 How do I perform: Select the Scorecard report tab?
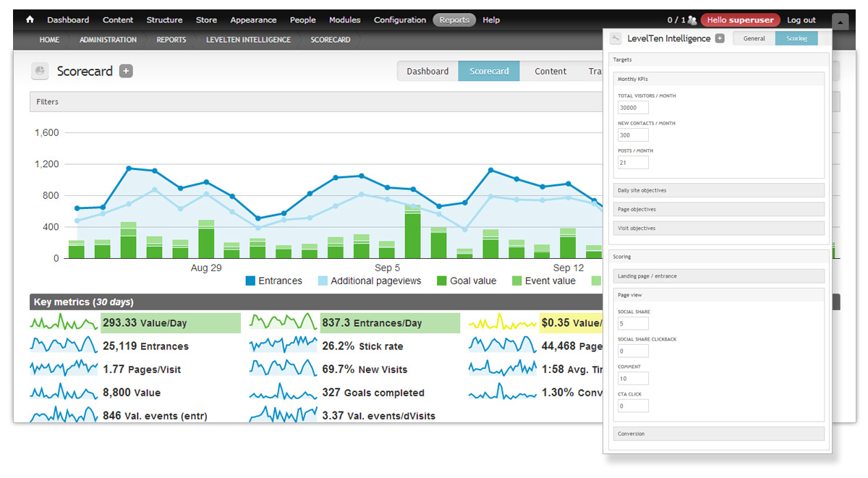tap(489, 71)
